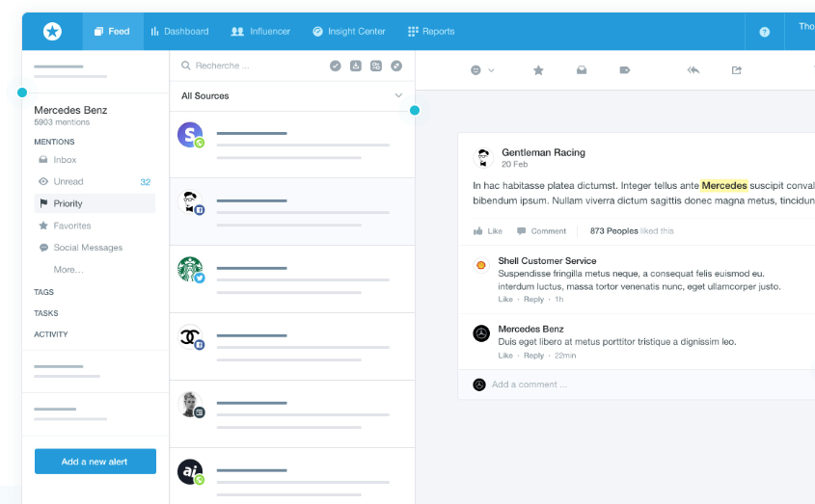Click the Shell Customer Service avatar
The height and width of the screenshot is (504, 815).
coord(480,265)
